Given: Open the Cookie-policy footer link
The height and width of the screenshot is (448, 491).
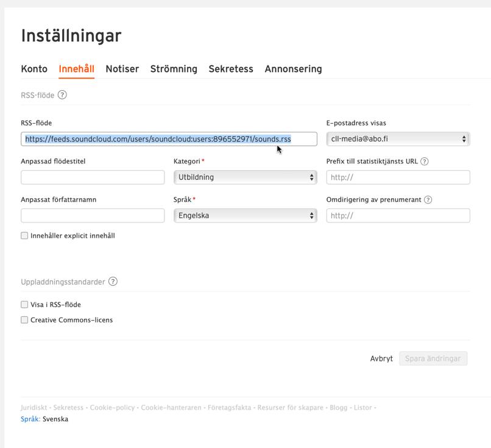Looking at the screenshot, I should pos(112,408).
